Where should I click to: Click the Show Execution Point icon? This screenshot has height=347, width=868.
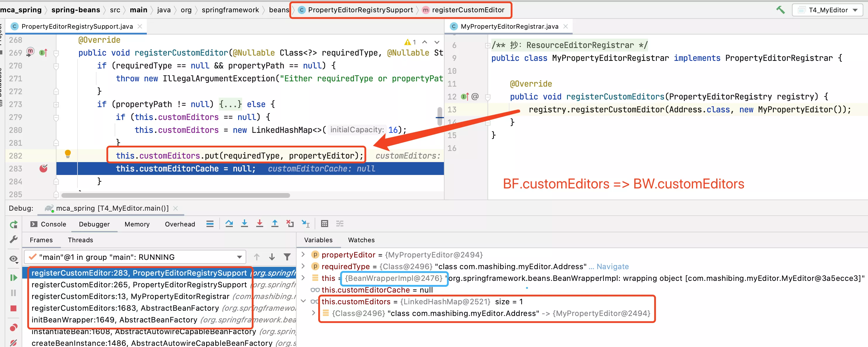tap(210, 224)
